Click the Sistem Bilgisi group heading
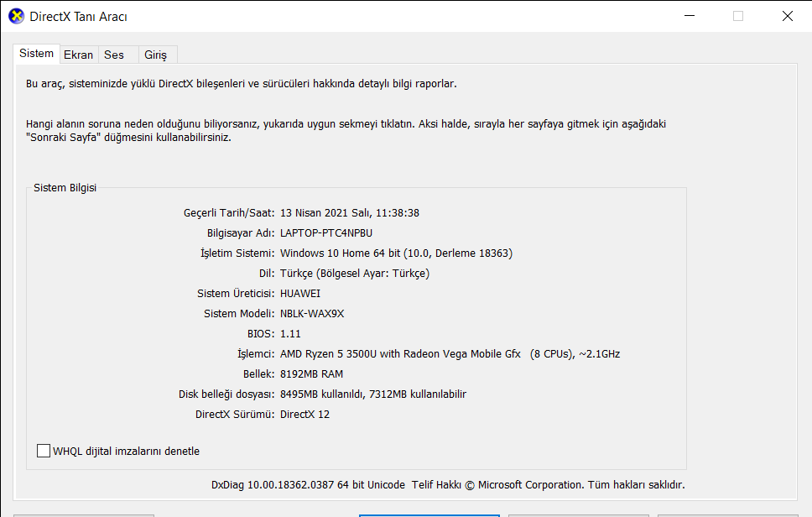Image resolution: width=812 pixels, height=517 pixels. 65,188
